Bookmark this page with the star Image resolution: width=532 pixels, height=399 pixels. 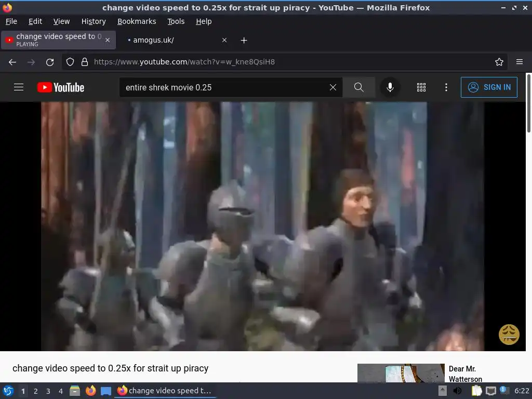coord(499,62)
